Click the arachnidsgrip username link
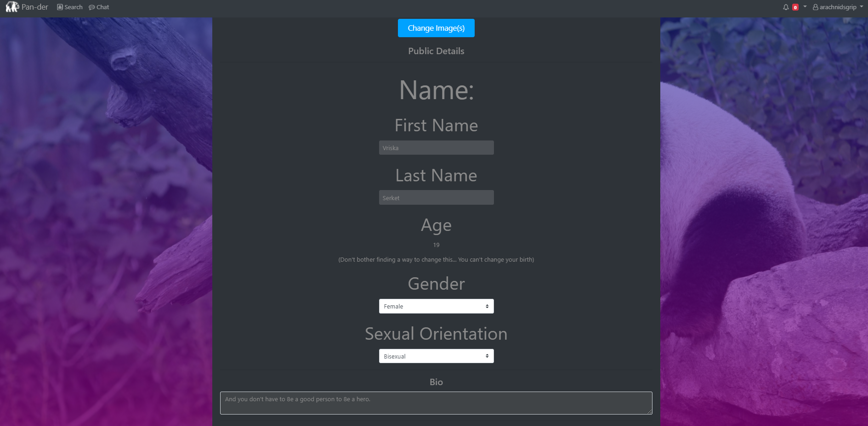 838,7
